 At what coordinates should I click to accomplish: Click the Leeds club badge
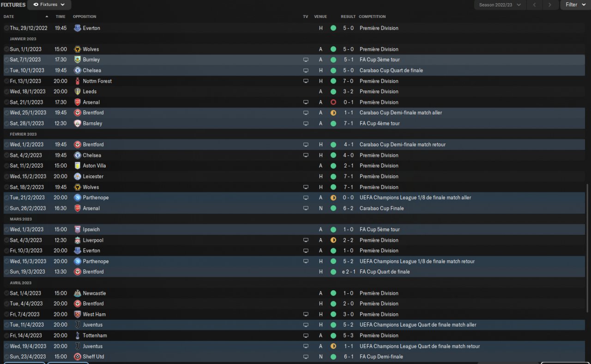tap(78, 91)
